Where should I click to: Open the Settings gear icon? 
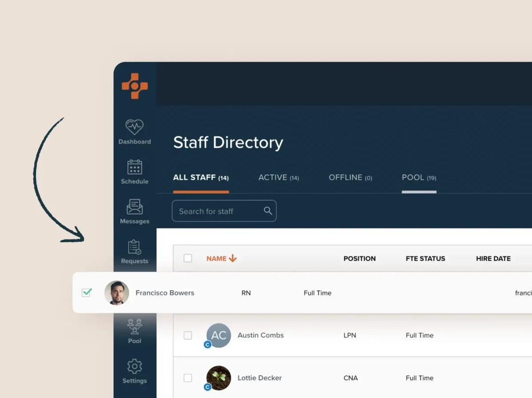coord(134,367)
